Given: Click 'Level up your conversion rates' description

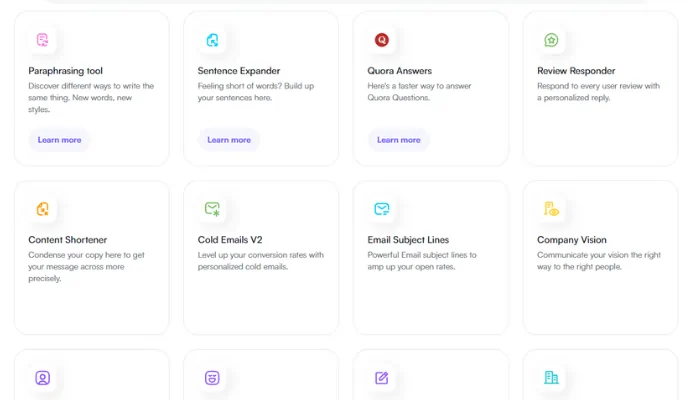Looking at the screenshot, I should click(x=261, y=261).
